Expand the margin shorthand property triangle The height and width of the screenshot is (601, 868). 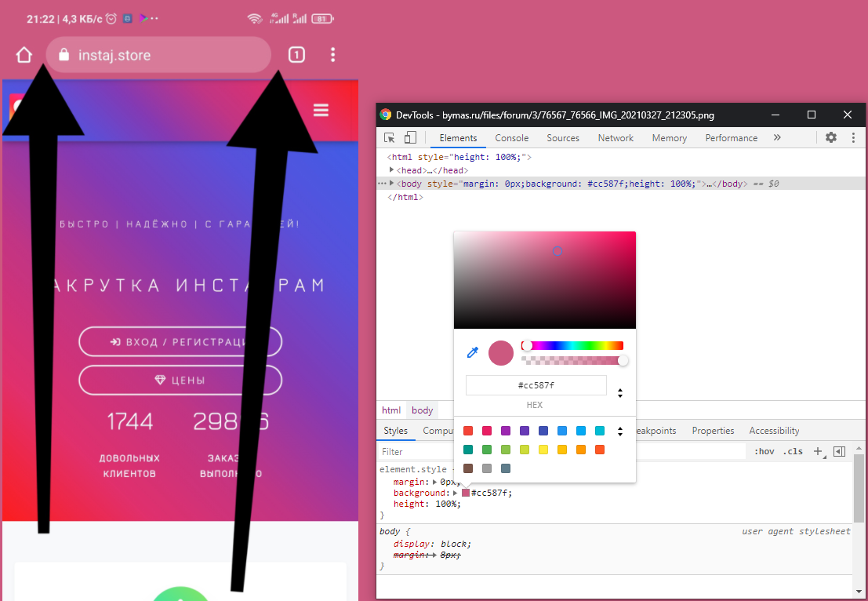pos(434,482)
